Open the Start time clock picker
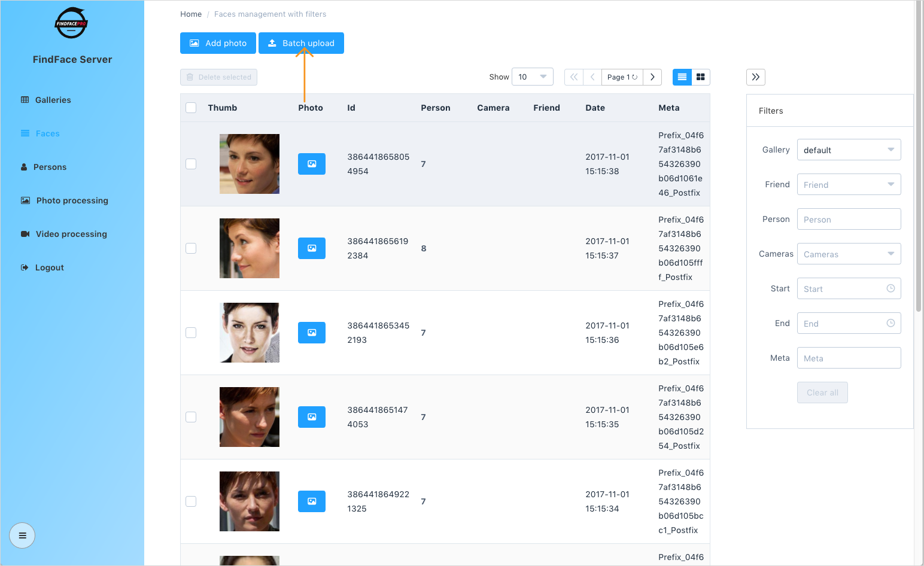 (890, 288)
